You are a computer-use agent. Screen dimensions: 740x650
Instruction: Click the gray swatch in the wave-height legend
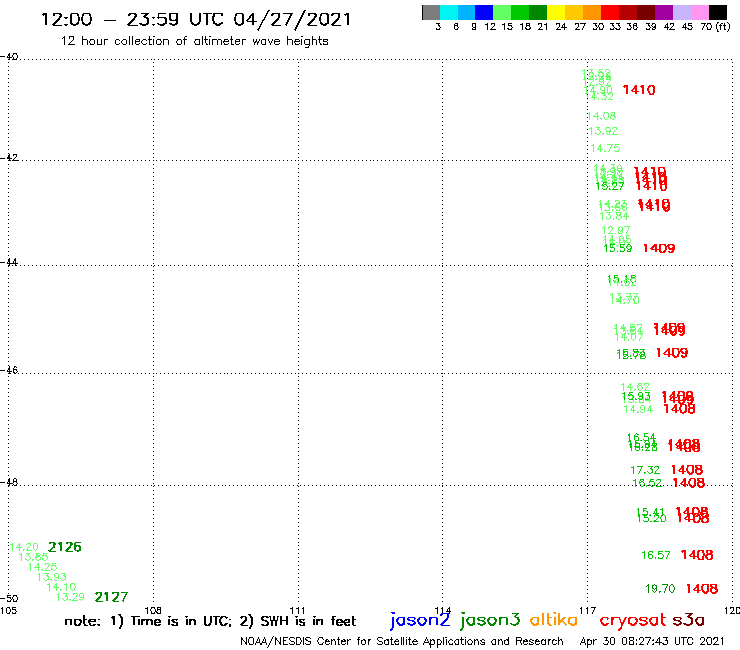(x=431, y=12)
